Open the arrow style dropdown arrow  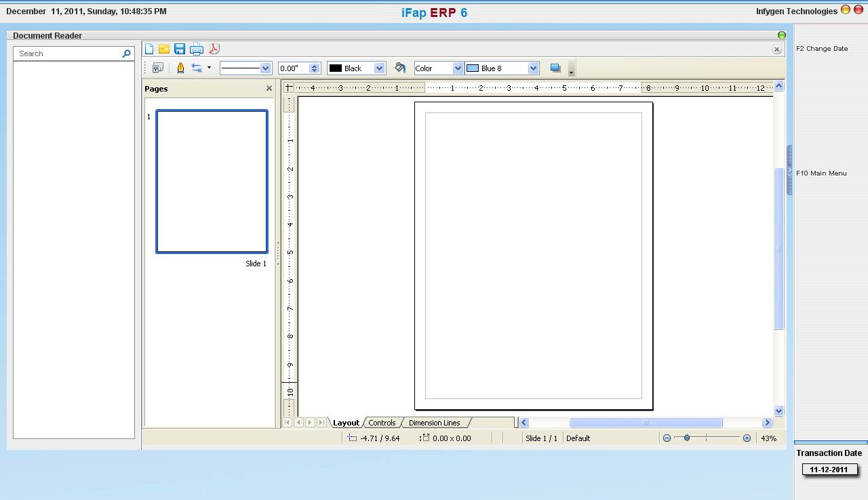[x=209, y=68]
